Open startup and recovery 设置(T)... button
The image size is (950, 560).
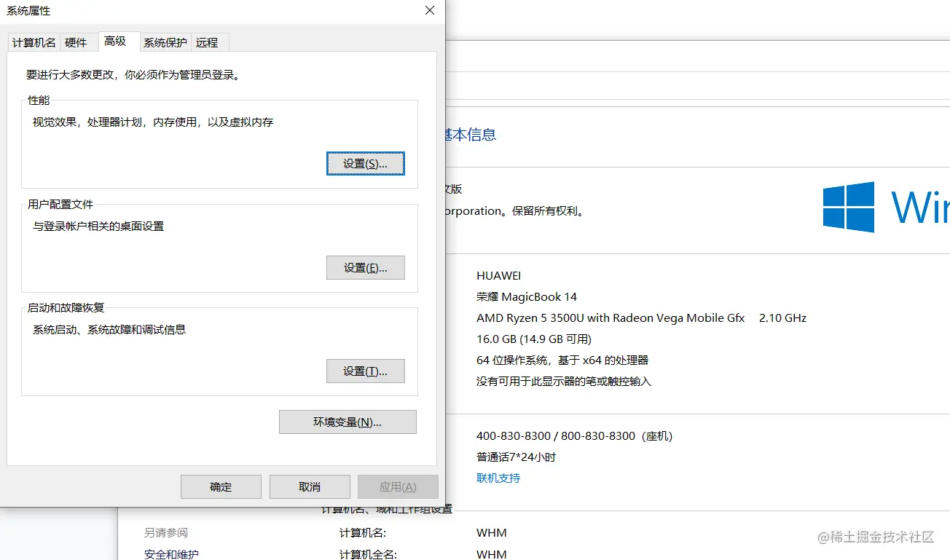(365, 371)
